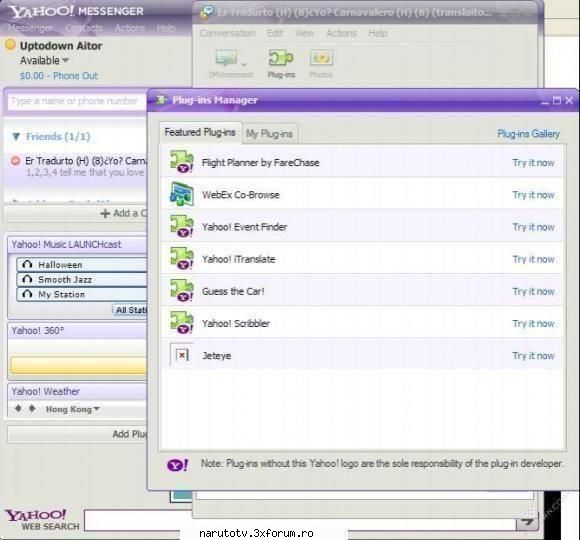Click the All Stations button

pyautogui.click(x=130, y=310)
